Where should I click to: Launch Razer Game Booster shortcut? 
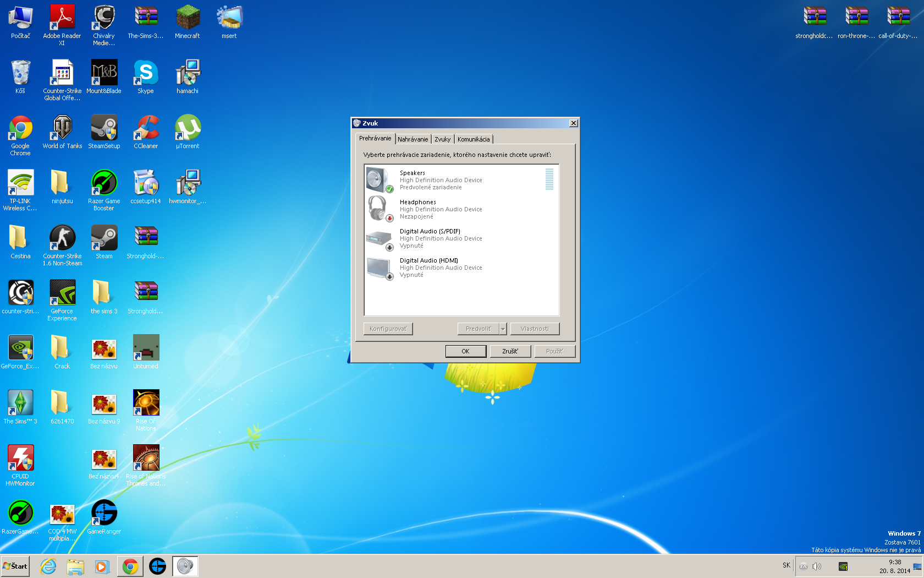(104, 190)
